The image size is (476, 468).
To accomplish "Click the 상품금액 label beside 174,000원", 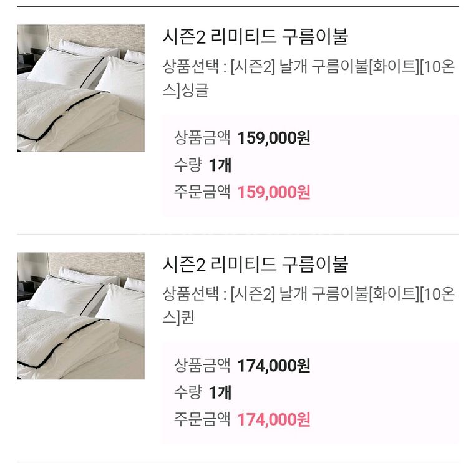I will pyautogui.click(x=202, y=365).
